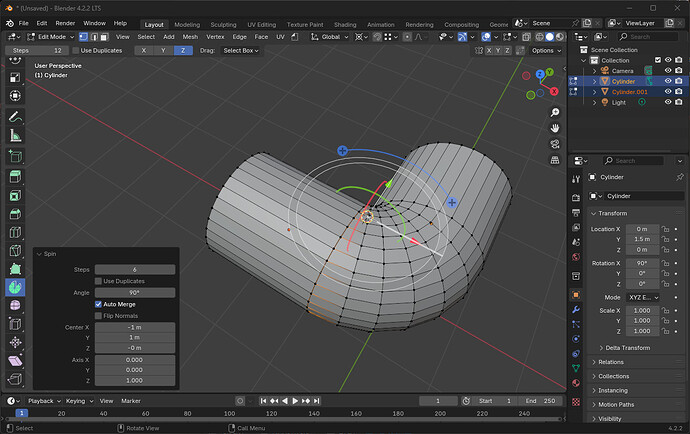This screenshot has width=690, height=434.
Task: Select the Annotate tool
Action: pyautogui.click(x=15, y=117)
